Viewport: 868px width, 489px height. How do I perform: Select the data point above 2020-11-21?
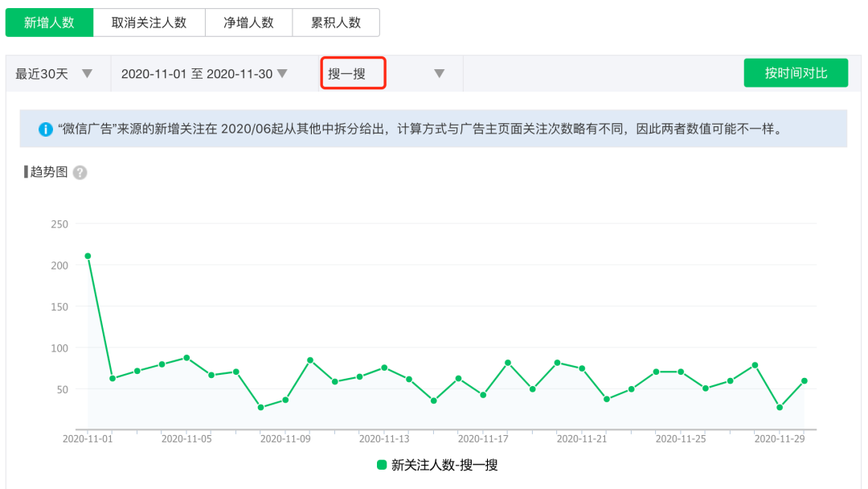(x=582, y=368)
